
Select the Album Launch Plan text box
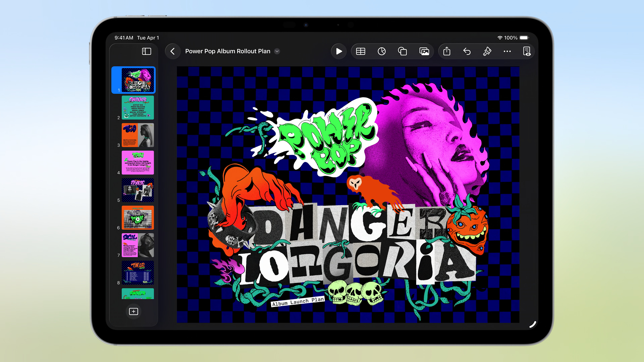click(298, 301)
